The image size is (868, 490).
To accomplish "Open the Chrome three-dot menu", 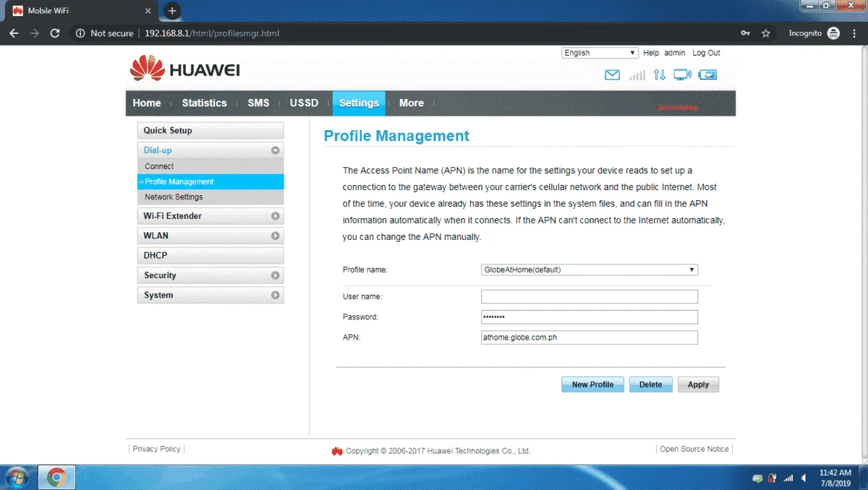I will pyautogui.click(x=854, y=33).
